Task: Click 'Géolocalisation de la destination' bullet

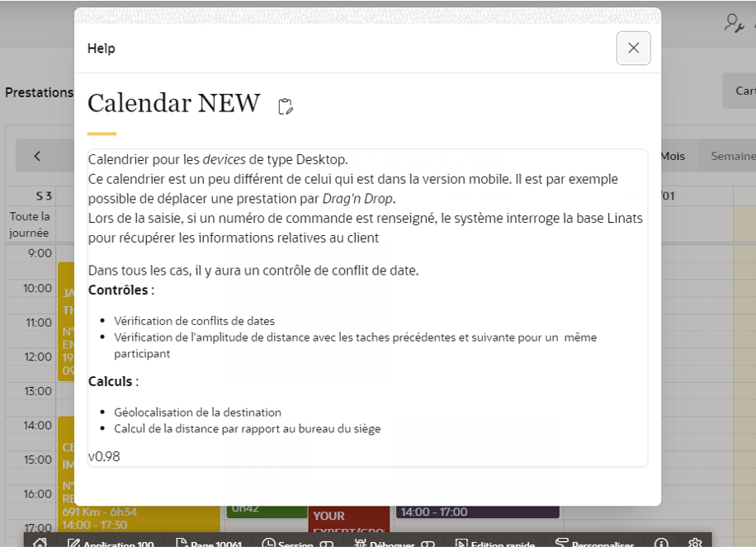Action: pos(198,413)
